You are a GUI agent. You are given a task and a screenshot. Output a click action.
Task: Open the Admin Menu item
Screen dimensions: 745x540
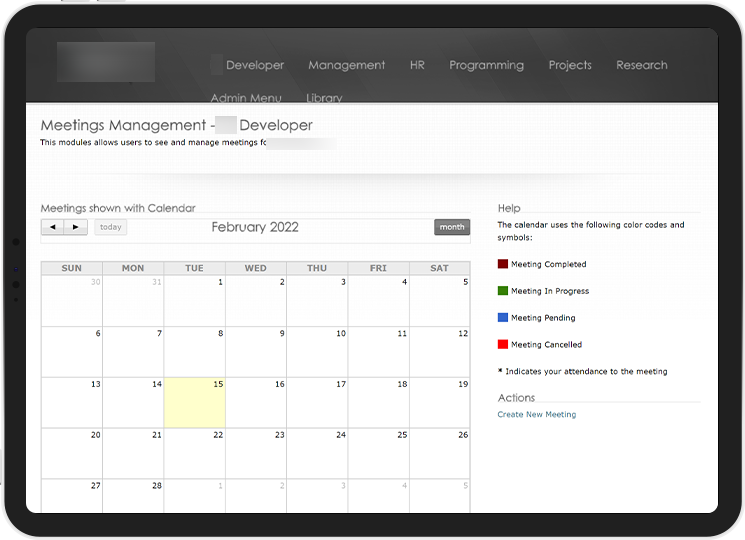pos(246,97)
